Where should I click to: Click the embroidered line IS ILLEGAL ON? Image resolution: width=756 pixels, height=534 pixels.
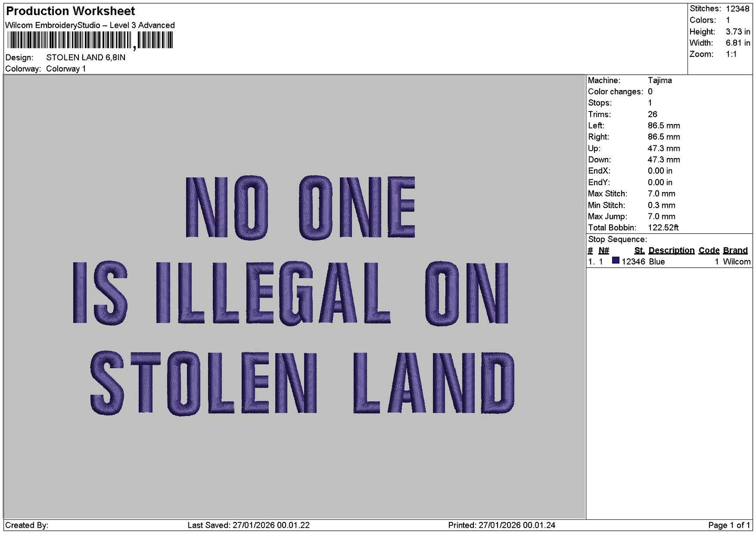click(291, 293)
